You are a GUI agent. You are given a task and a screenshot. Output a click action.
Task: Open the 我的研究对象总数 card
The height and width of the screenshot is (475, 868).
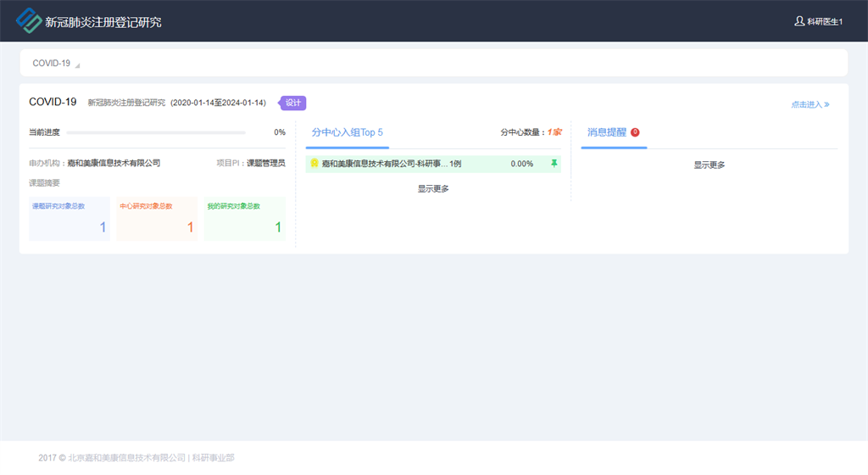pyautogui.click(x=244, y=218)
